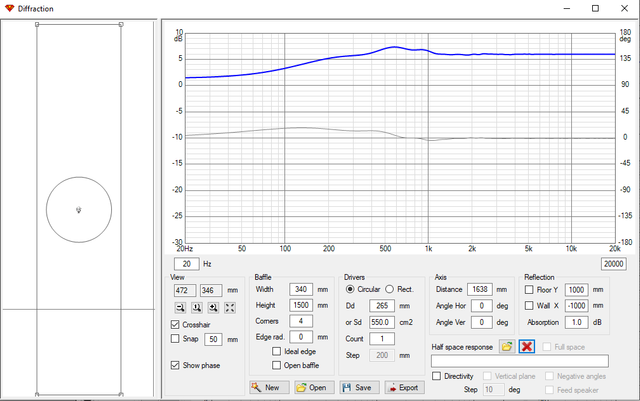Click the view Y coordinate 346 field
This screenshot has height=401, width=640.
tap(211, 290)
